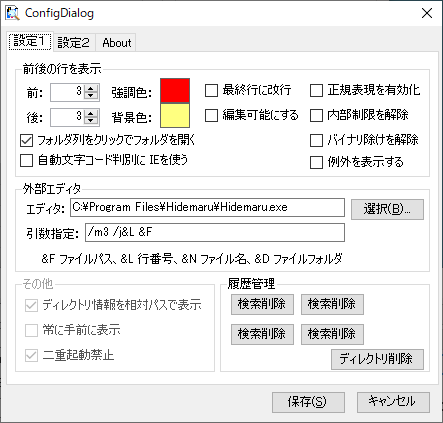Switch to the 設定2 tab
Screen dimensions: 443x423
click(74, 43)
